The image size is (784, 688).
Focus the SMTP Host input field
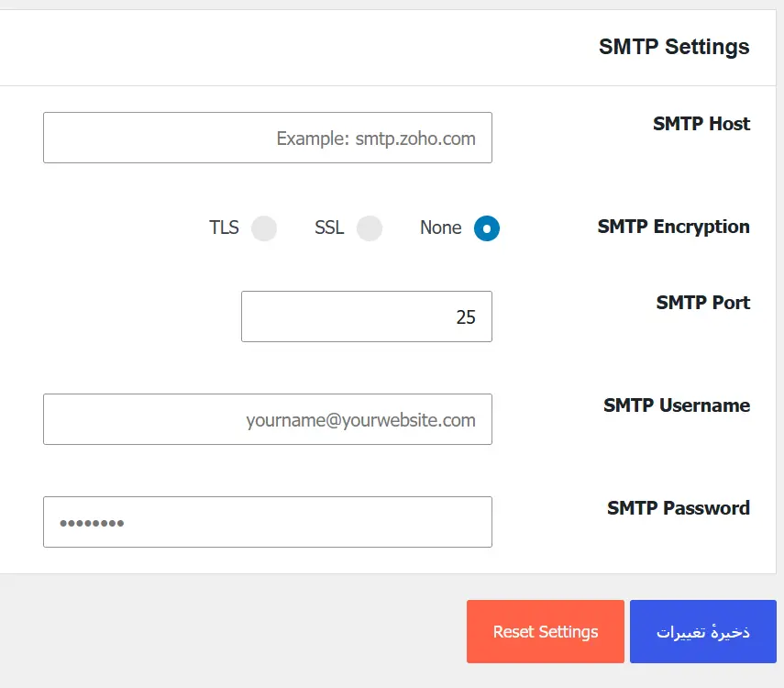click(268, 138)
